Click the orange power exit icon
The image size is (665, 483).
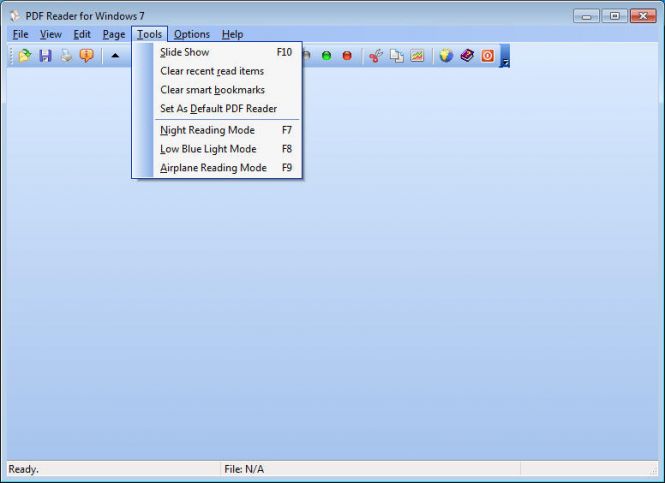tap(487, 56)
